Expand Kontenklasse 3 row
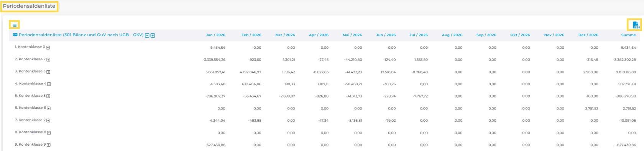 (48, 72)
